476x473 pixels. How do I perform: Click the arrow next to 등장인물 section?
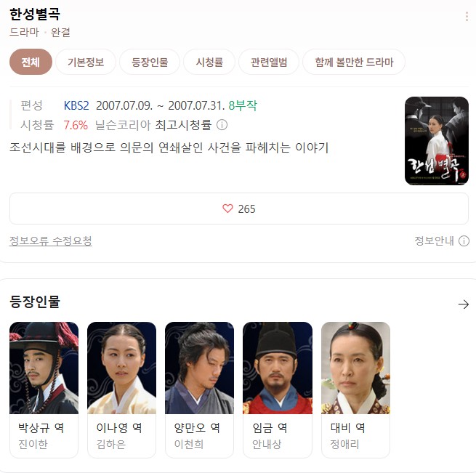pyautogui.click(x=464, y=304)
